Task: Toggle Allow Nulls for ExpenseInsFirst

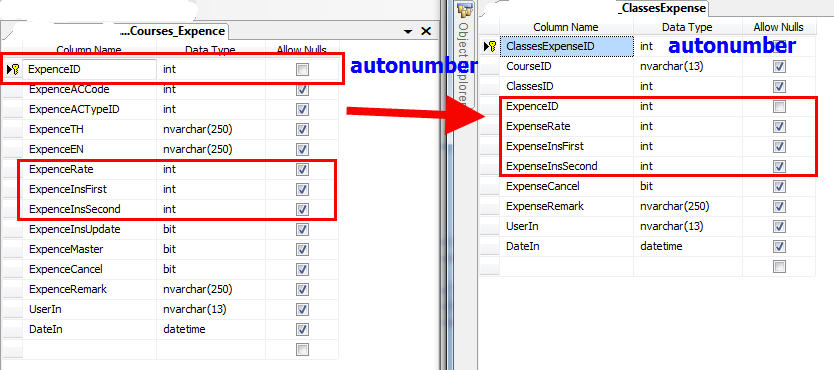Action: tap(779, 147)
